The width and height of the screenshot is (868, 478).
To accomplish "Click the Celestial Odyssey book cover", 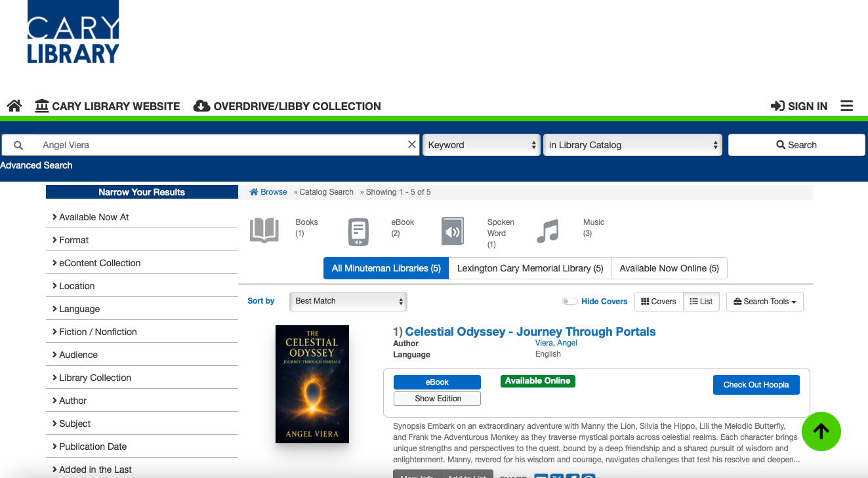I will [312, 384].
